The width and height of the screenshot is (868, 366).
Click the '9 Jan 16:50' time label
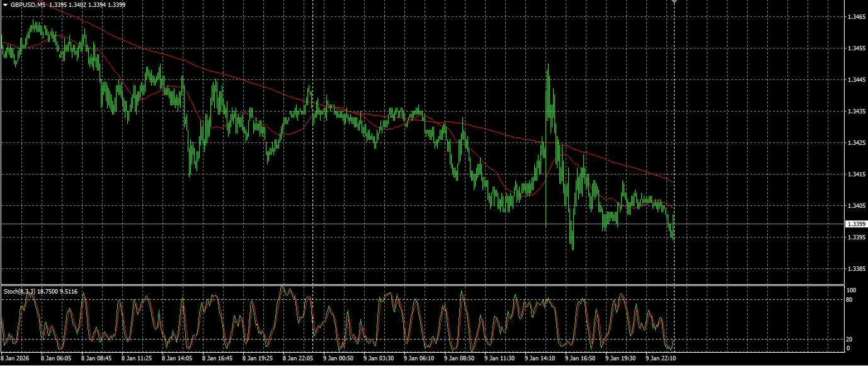580,358
